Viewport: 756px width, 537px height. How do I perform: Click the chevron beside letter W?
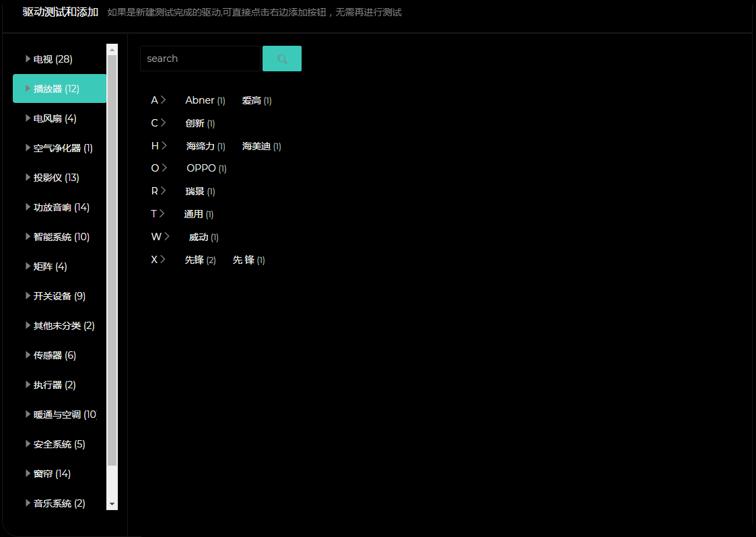click(167, 237)
